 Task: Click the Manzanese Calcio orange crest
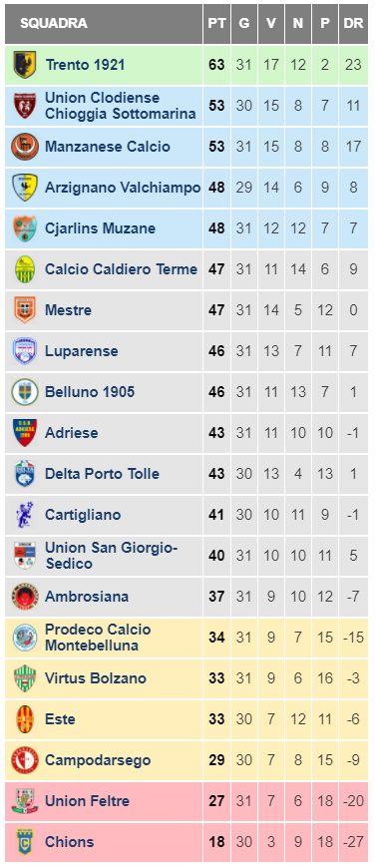[x=25, y=147]
